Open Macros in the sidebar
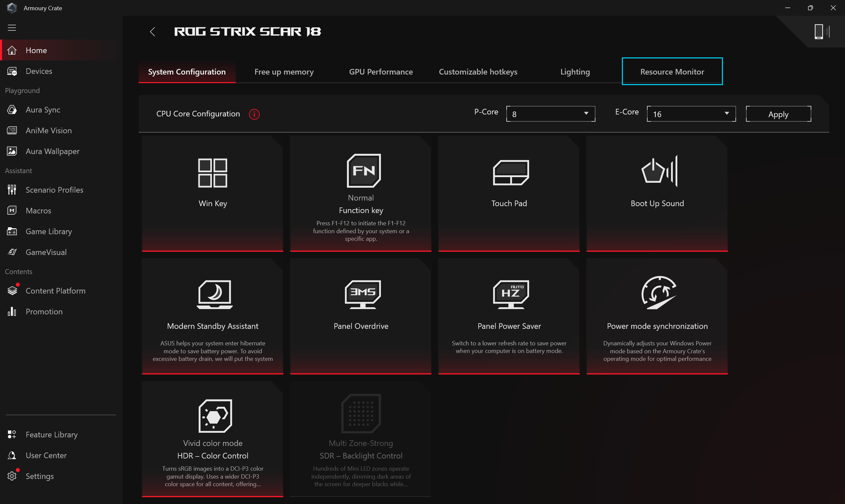 61,210
